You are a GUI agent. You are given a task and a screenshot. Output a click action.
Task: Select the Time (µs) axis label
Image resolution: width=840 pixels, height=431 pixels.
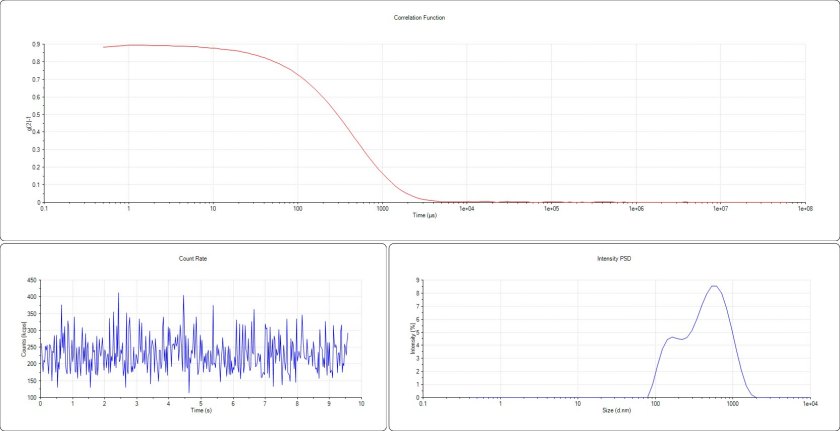[424, 215]
